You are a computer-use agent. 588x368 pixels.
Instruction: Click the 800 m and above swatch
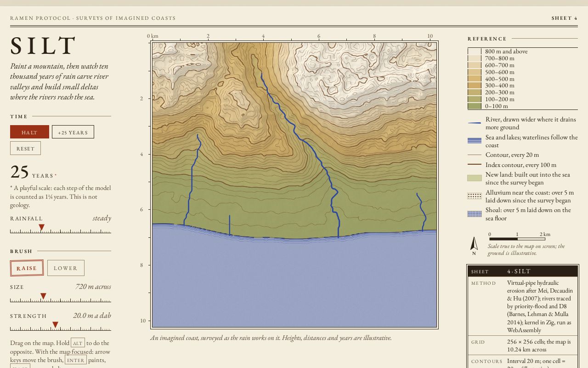pos(475,52)
